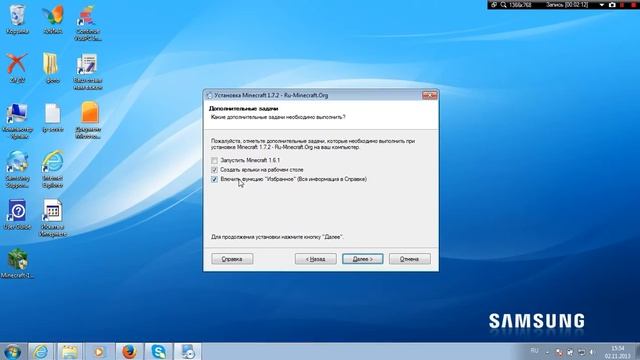Screen dimensions: 640x360
Task: Click the installer taskbar button
Action: tap(188, 352)
